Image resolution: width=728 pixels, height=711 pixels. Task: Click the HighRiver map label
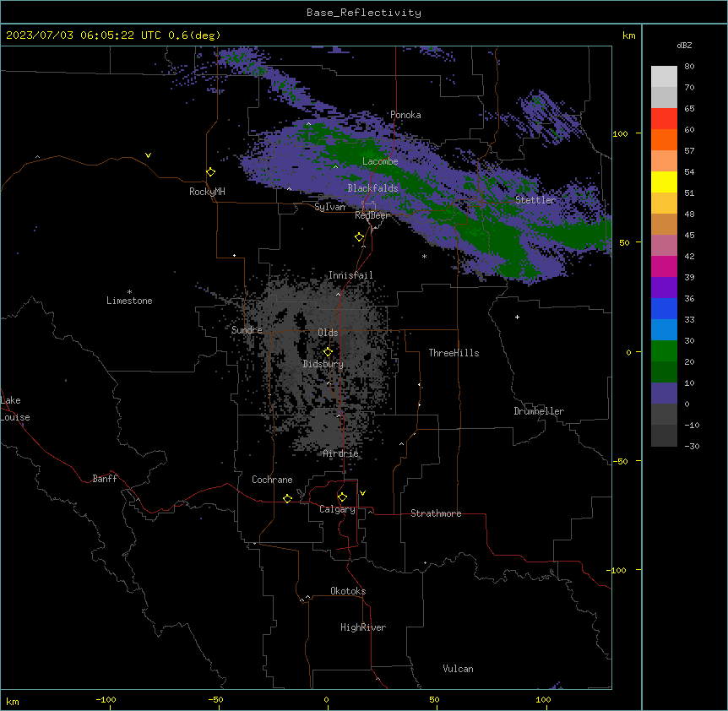click(x=363, y=627)
